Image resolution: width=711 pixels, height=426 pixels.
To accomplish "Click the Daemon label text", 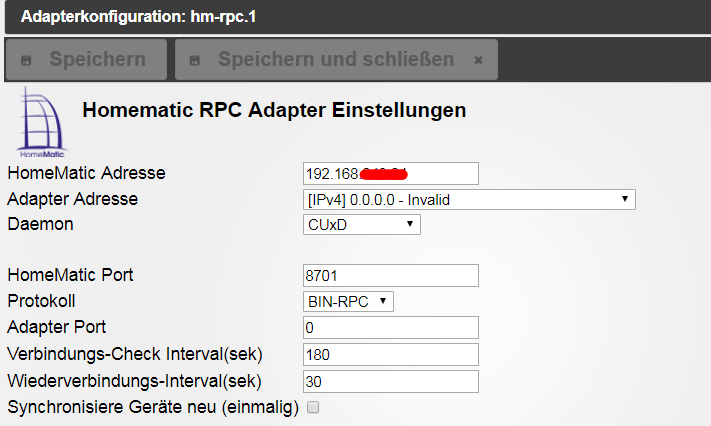I will coord(40,225).
